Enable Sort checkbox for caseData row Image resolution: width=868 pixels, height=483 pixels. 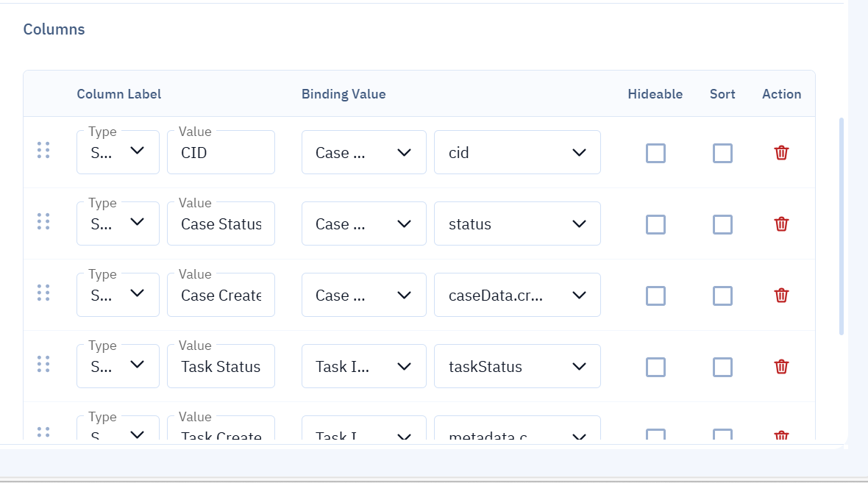pyautogui.click(x=722, y=296)
